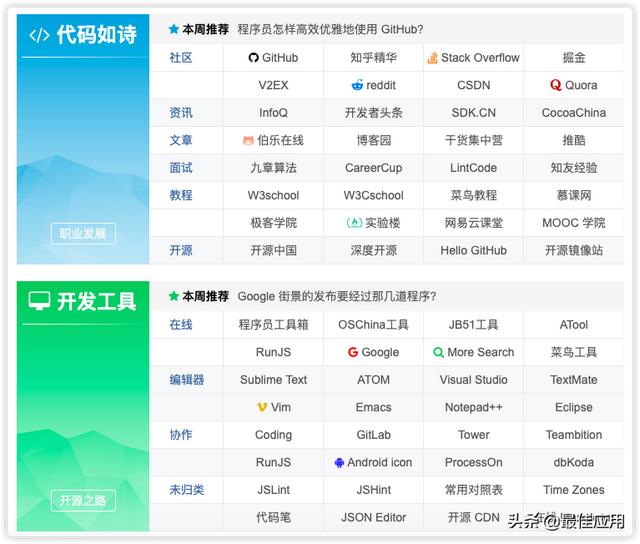Click the 伯乐在线 orange icon
Screen dimensions: 640x544
click(249, 141)
